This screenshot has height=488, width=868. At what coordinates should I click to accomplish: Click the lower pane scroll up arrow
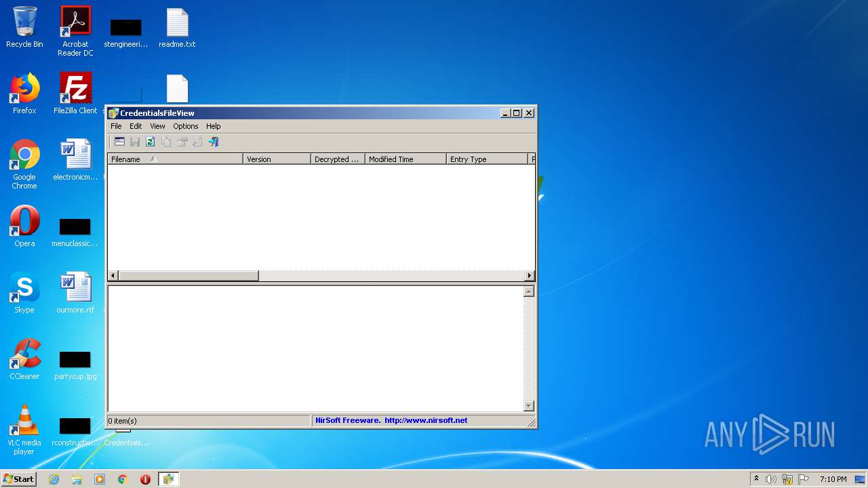(x=529, y=291)
